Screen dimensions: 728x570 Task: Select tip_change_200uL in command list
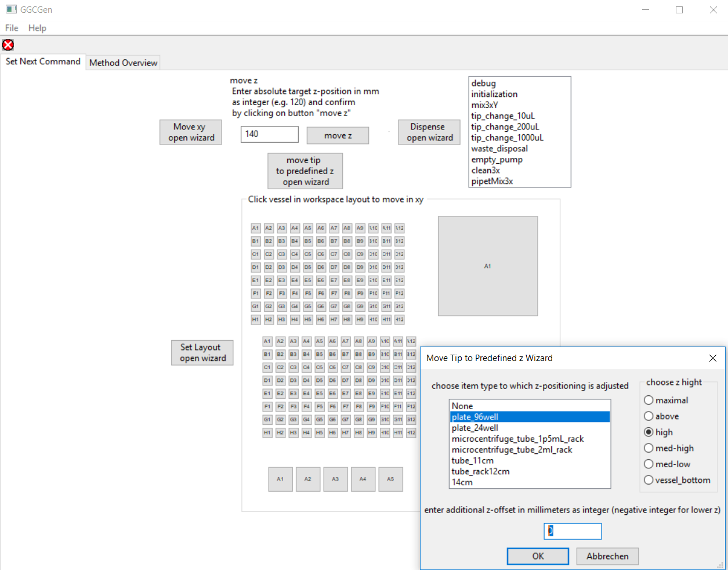(x=505, y=127)
